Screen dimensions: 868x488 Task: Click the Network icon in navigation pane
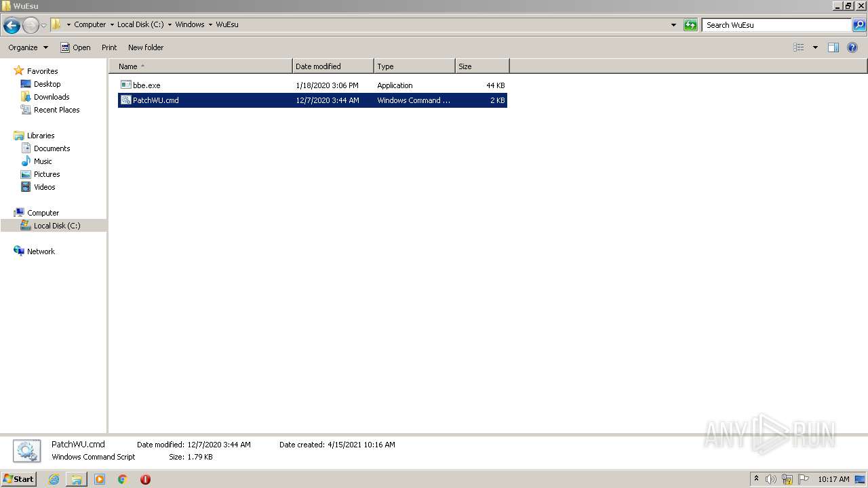click(19, 251)
